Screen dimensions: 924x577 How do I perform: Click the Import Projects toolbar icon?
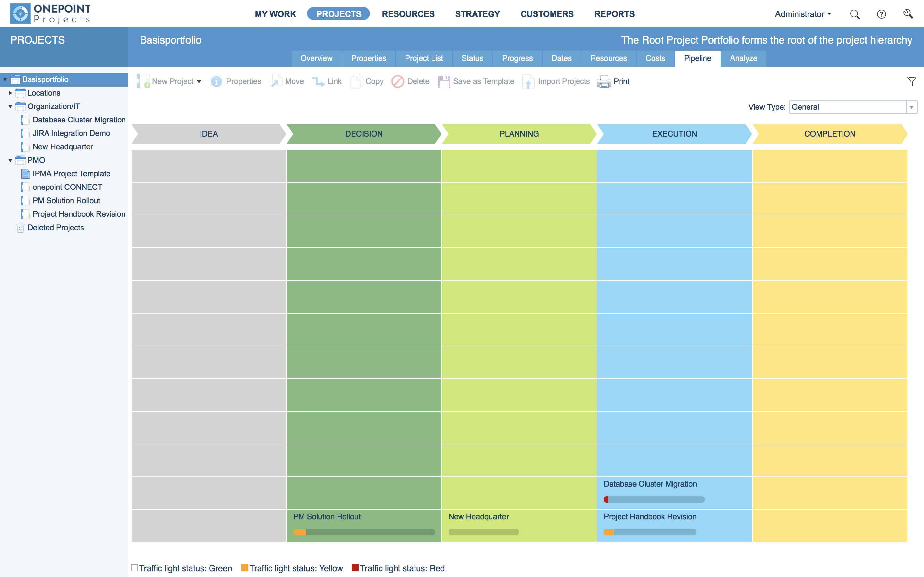528,81
